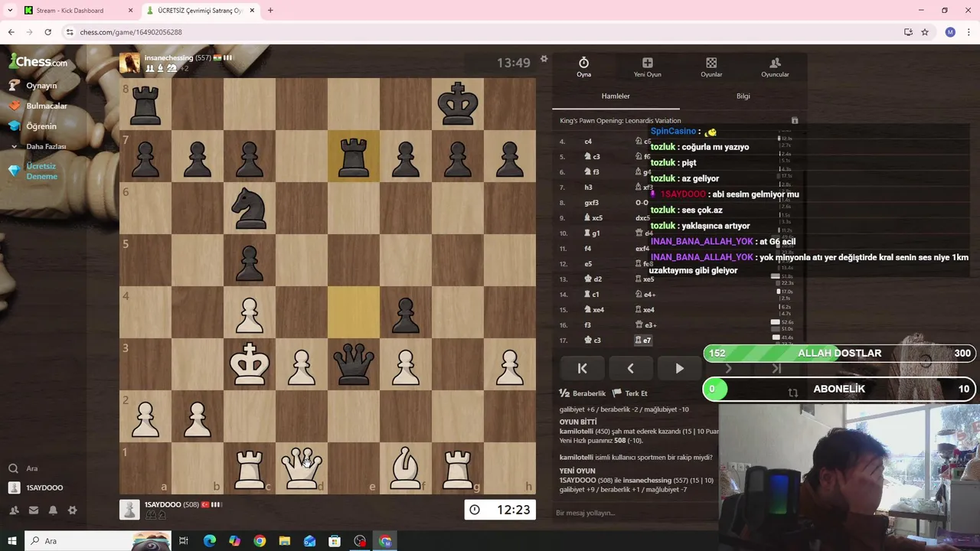Open King's Pawn Opening: Leonardis Variation link
This screenshot has height=551, width=980.
(620, 120)
